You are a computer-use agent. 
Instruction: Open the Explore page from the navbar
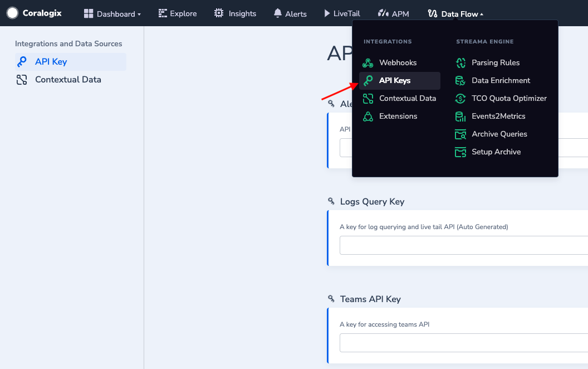click(178, 14)
